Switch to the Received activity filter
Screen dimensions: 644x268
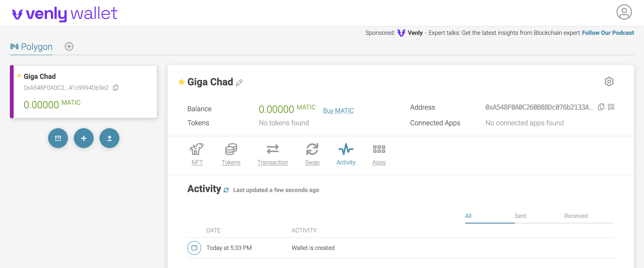click(576, 216)
